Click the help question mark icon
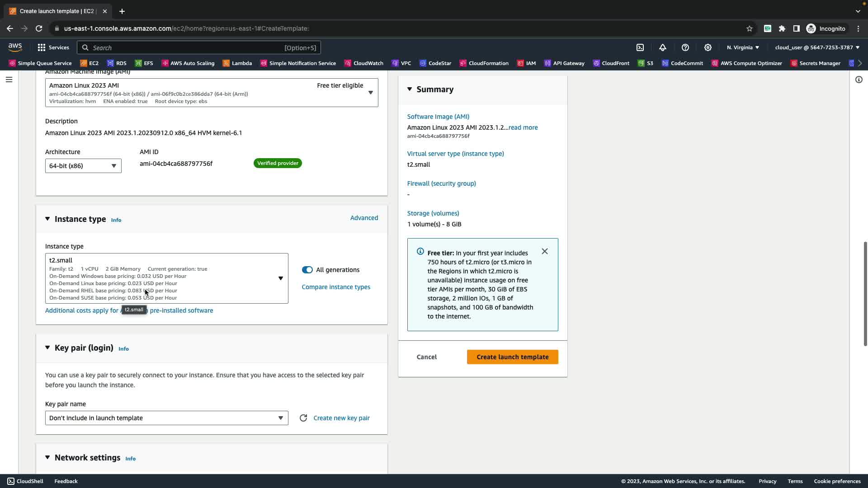The image size is (868, 488). click(x=685, y=47)
